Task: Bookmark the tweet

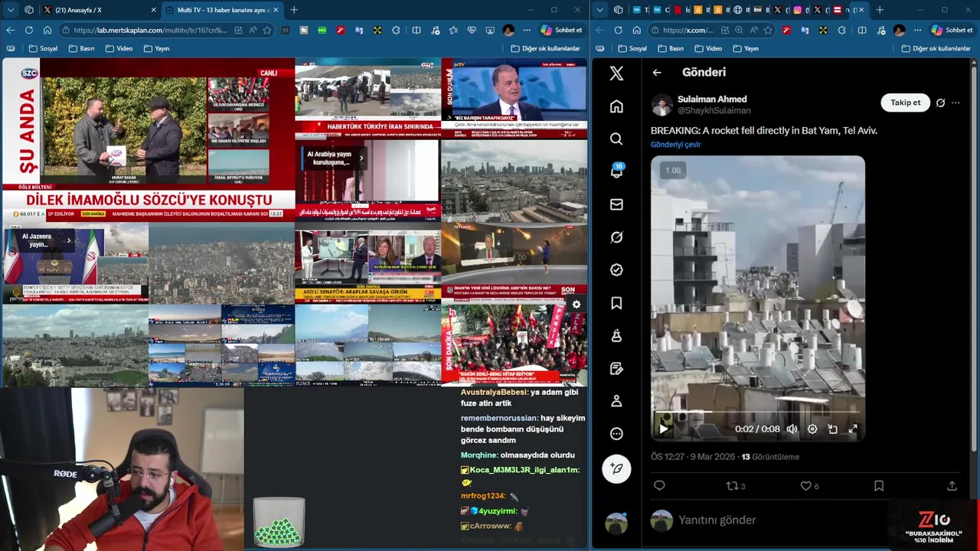Action: tap(879, 485)
